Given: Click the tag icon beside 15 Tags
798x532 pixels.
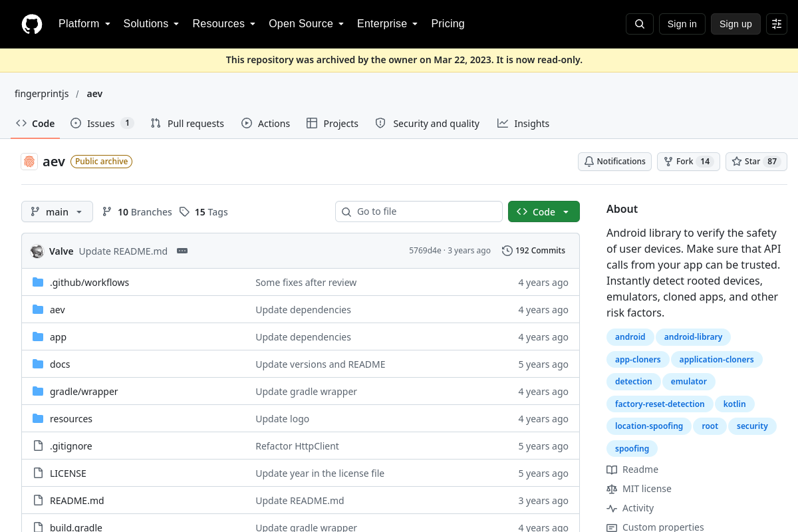Looking at the screenshot, I should coord(184,211).
